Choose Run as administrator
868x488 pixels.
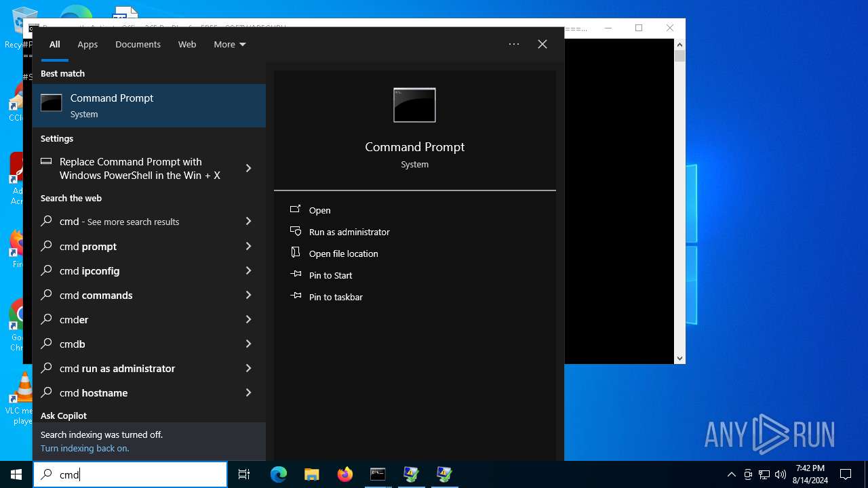pyautogui.click(x=349, y=232)
